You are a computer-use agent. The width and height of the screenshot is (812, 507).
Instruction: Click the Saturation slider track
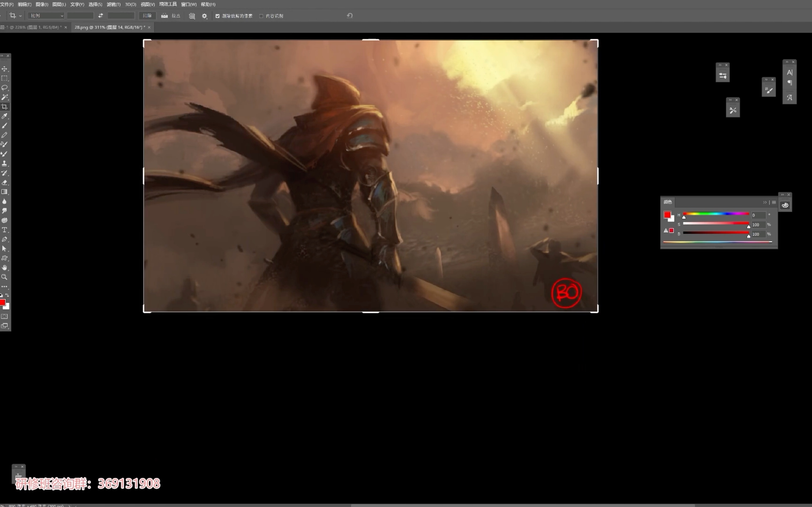pos(716,223)
